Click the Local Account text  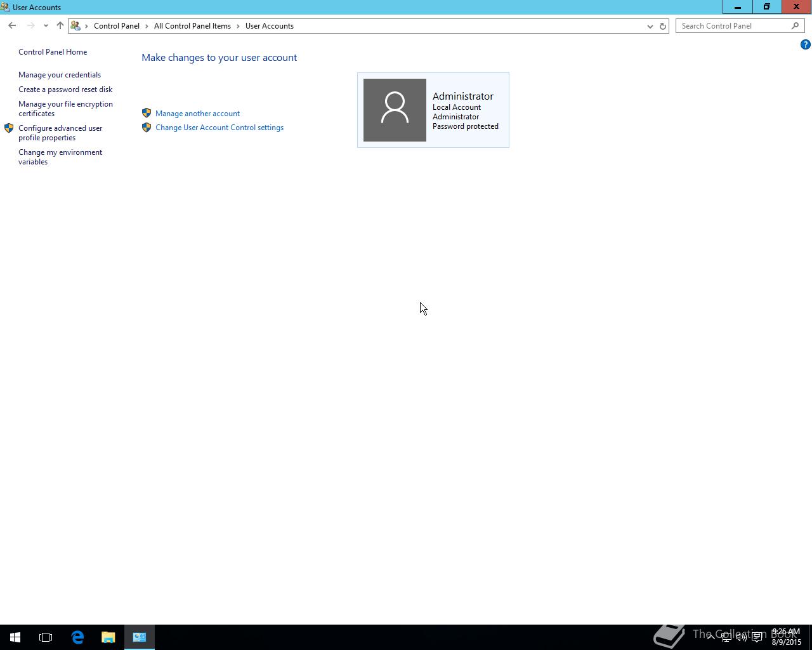pyautogui.click(x=457, y=107)
